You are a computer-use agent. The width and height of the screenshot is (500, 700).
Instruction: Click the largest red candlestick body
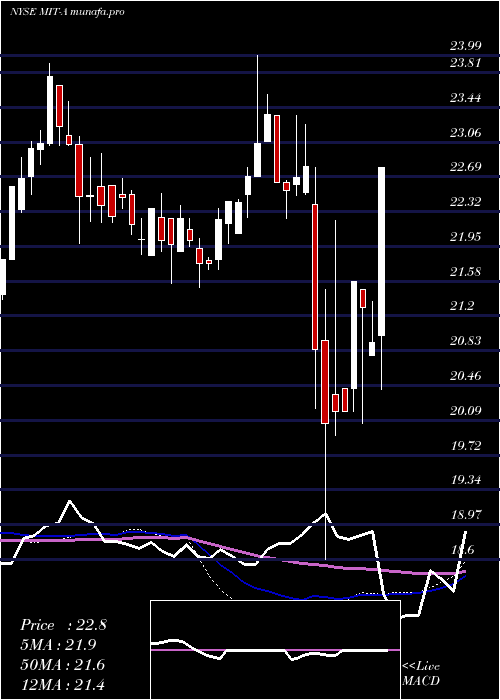pos(315,277)
